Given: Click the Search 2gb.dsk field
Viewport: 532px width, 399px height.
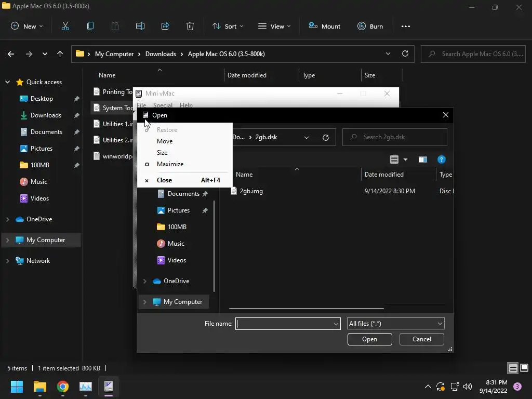Looking at the screenshot, I should [395, 137].
